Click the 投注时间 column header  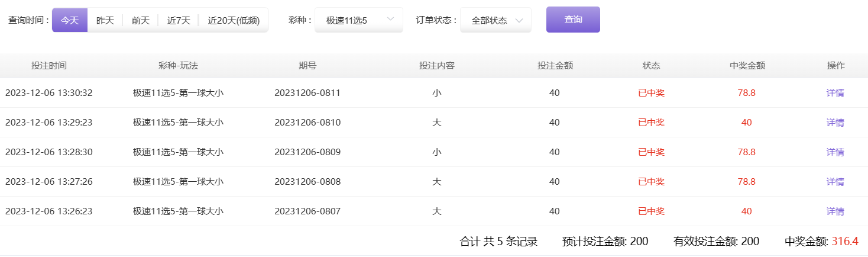[49, 66]
